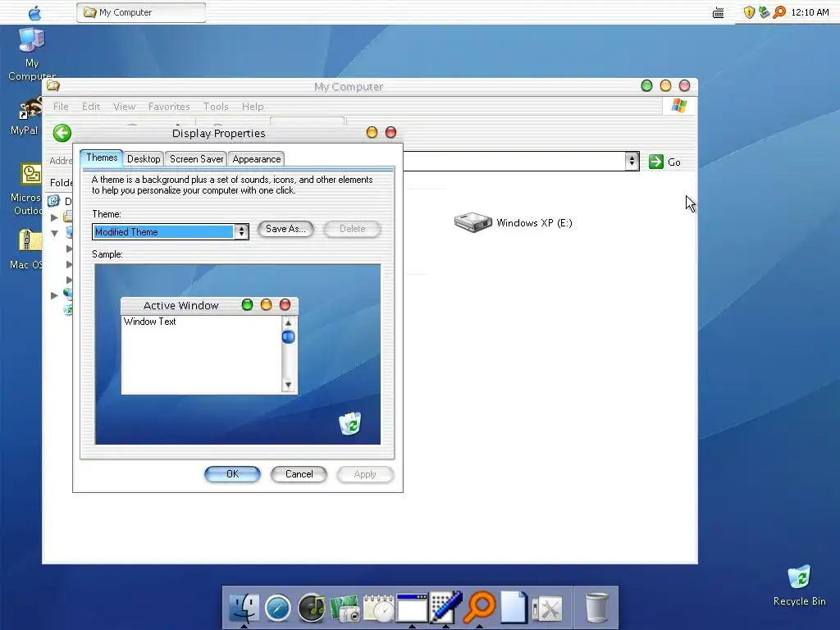Click sample scrollbar down arrow

288,385
